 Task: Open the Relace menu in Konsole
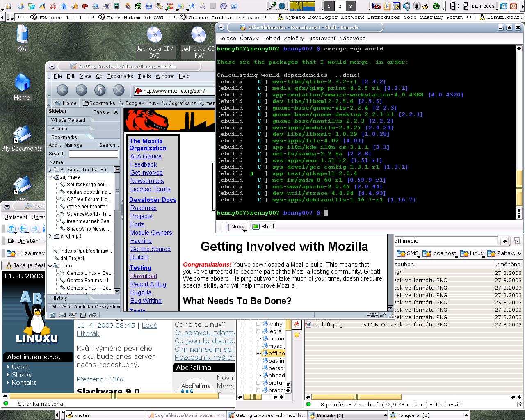pos(227,38)
